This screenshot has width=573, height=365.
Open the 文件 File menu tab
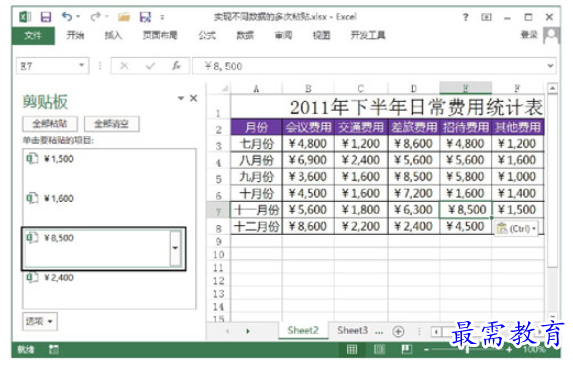coord(33,35)
